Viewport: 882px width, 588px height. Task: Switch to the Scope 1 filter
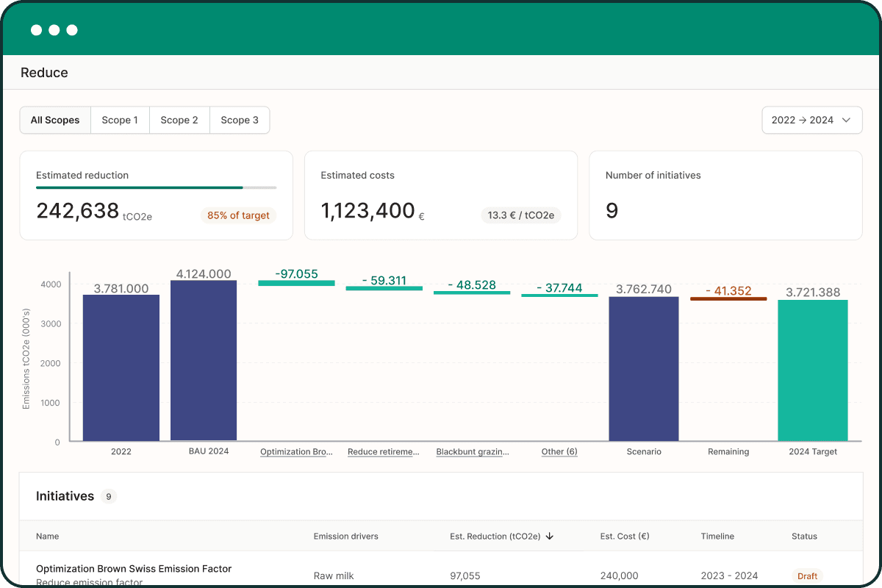[x=120, y=120]
